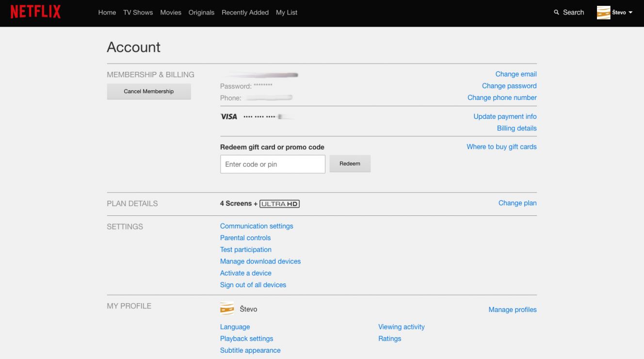
Task: Click the Visa card logo
Action: click(x=229, y=116)
